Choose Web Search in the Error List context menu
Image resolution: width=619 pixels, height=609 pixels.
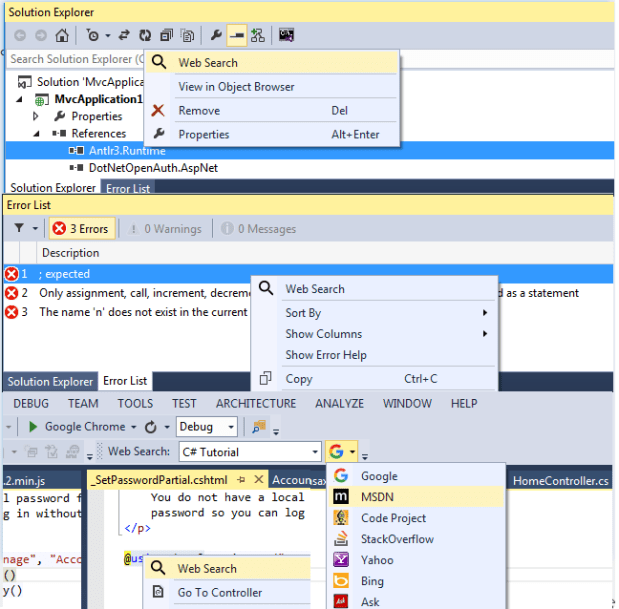(374, 289)
